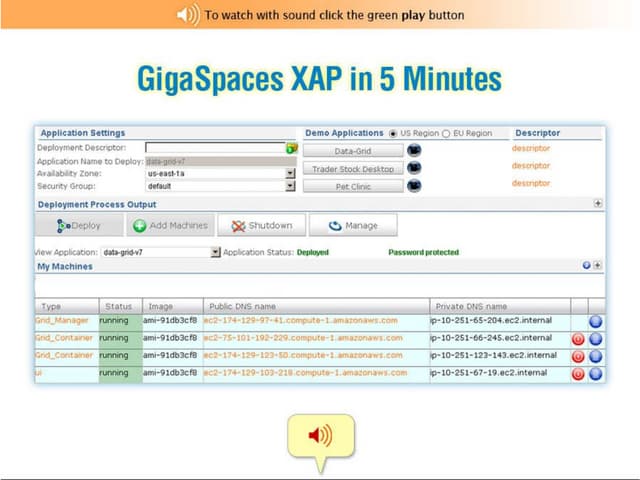Viewport: 640px width, 480px height.
Task: Select the US Region radio button
Action: click(393, 133)
